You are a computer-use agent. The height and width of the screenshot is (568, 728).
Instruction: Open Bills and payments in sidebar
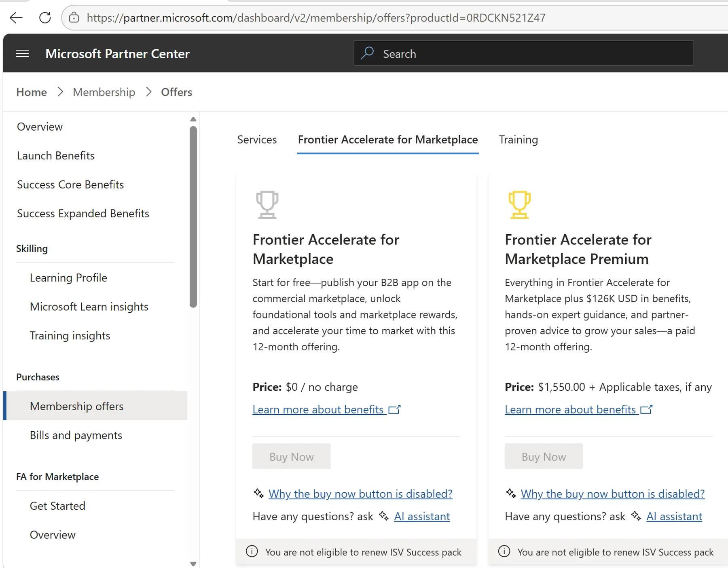[x=76, y=435]
